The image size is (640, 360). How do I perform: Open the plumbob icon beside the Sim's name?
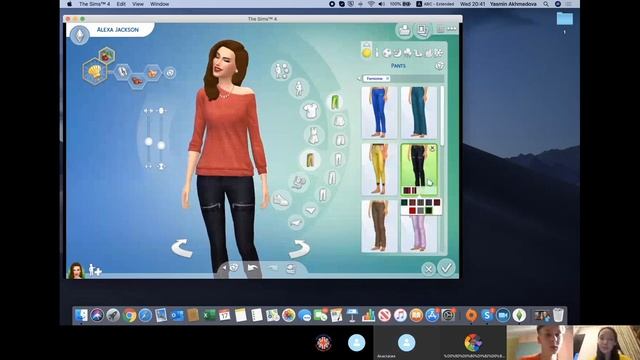pyautogui.click(x=80, y=35)
